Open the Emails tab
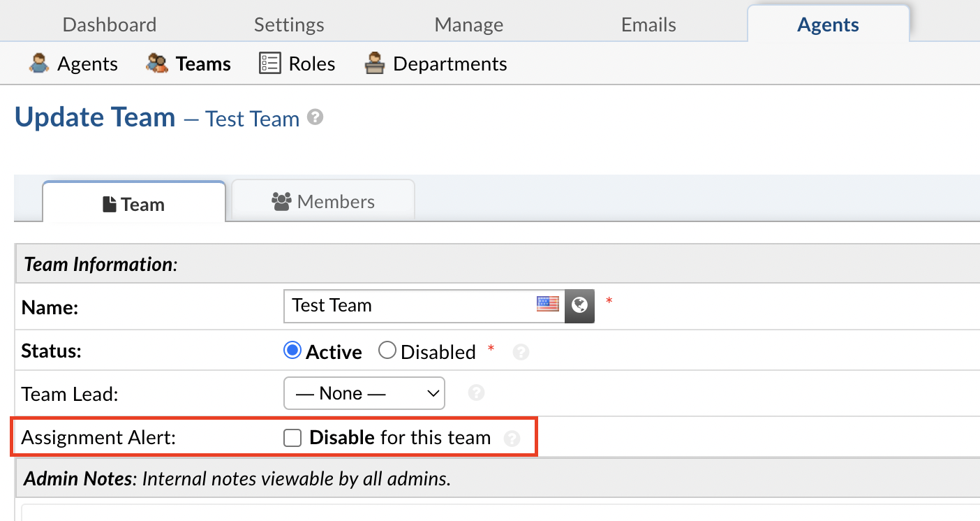Screen dimensions: 980x521 648,25
